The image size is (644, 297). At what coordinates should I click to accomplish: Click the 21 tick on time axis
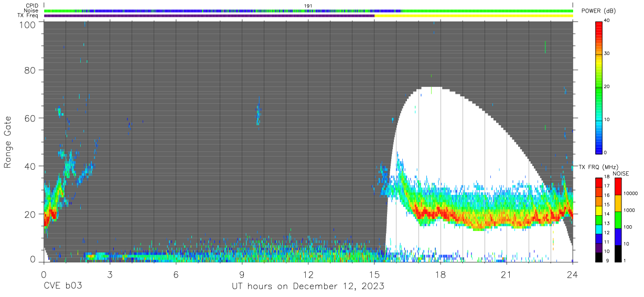(507, 274)
